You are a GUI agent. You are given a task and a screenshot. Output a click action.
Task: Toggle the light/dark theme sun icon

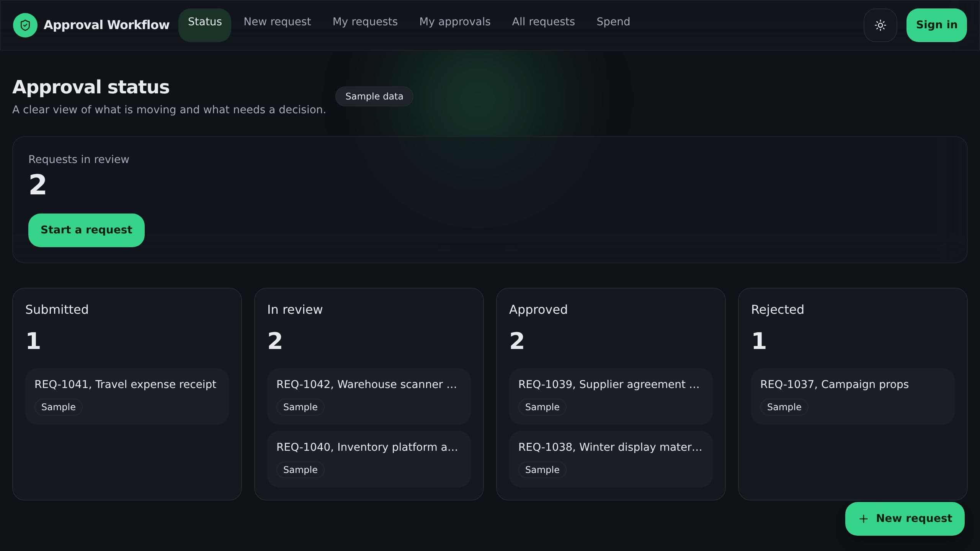coord(880,25)
